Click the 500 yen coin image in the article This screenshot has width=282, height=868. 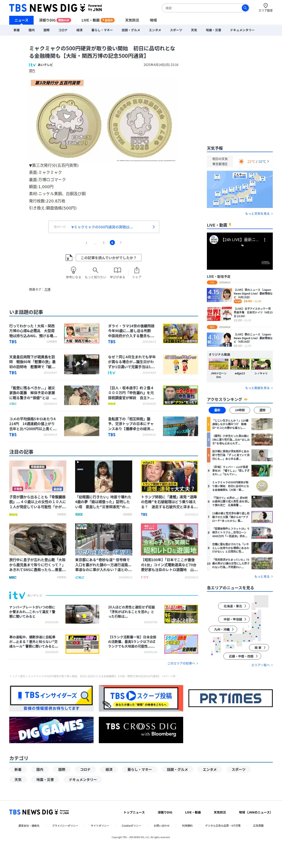[x=104, y=120]
